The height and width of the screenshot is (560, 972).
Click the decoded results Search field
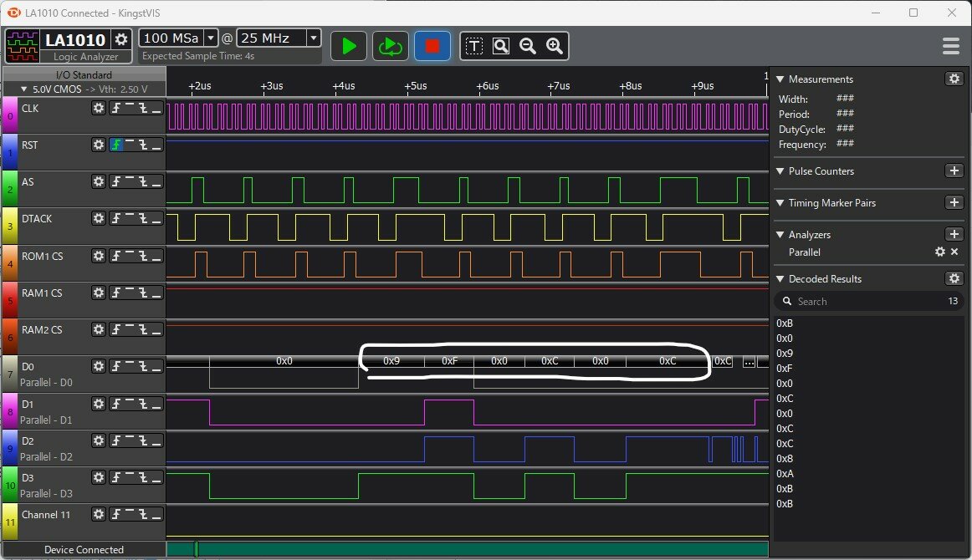coord(862,301)
